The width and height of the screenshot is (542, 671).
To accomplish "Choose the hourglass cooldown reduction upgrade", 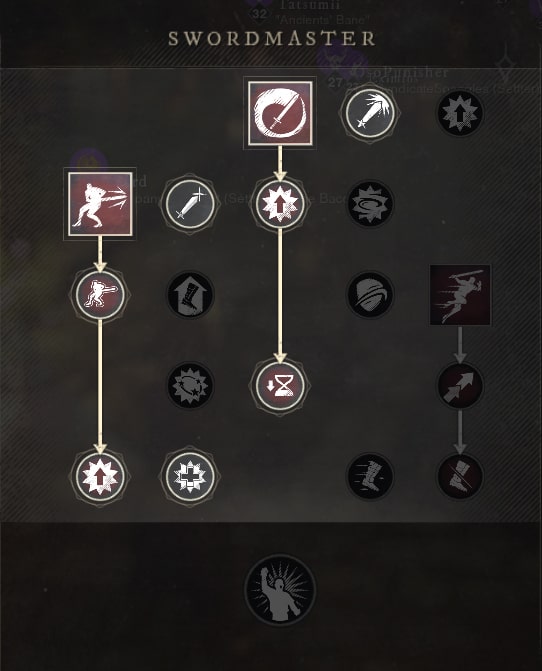I will pos(280,386).
